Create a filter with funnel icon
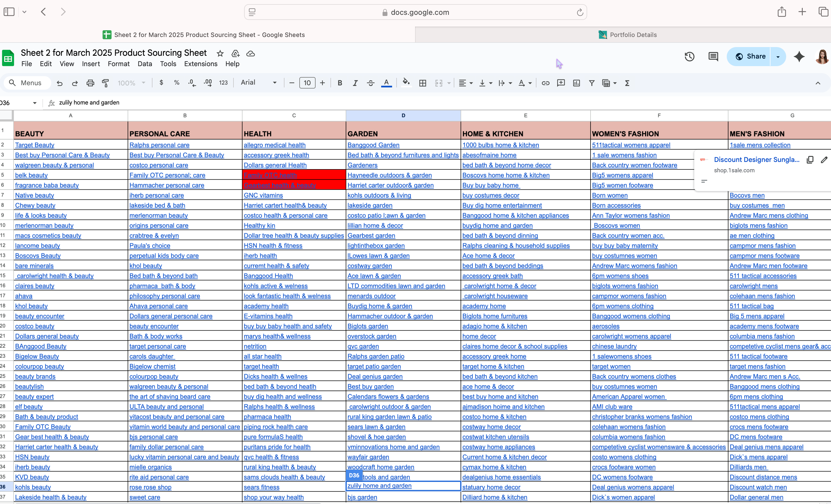 tap(592, 83)
